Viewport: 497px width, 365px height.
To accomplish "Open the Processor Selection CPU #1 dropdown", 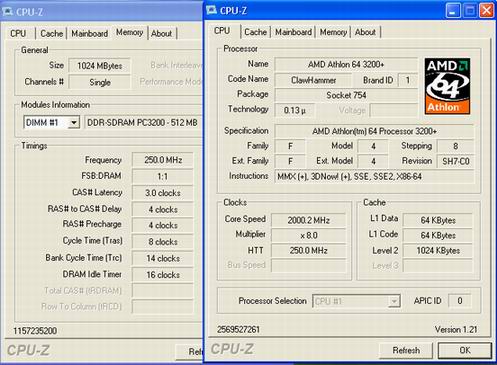I will pyautogui.click(x=394, y=301).
